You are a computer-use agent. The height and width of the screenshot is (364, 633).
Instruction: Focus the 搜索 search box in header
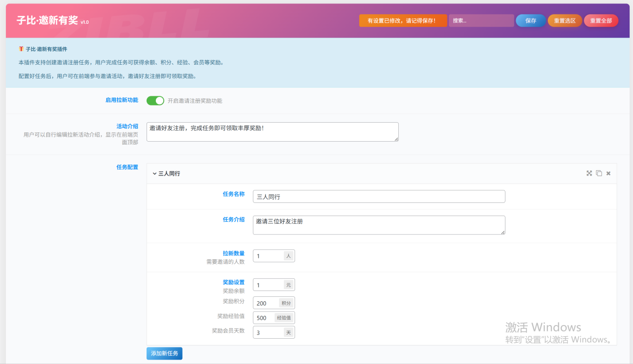click(x=481, y=20)
